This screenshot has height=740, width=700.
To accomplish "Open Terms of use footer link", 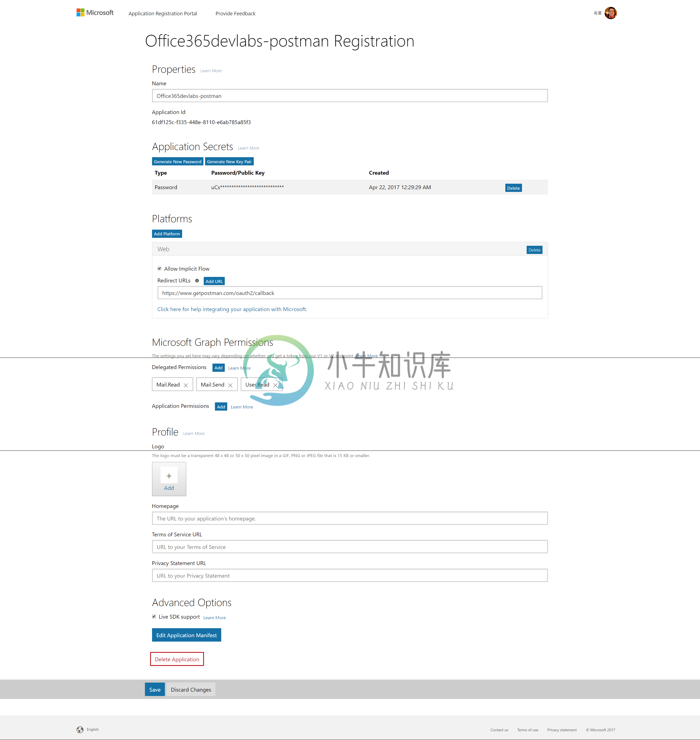I will click(527, 730).
